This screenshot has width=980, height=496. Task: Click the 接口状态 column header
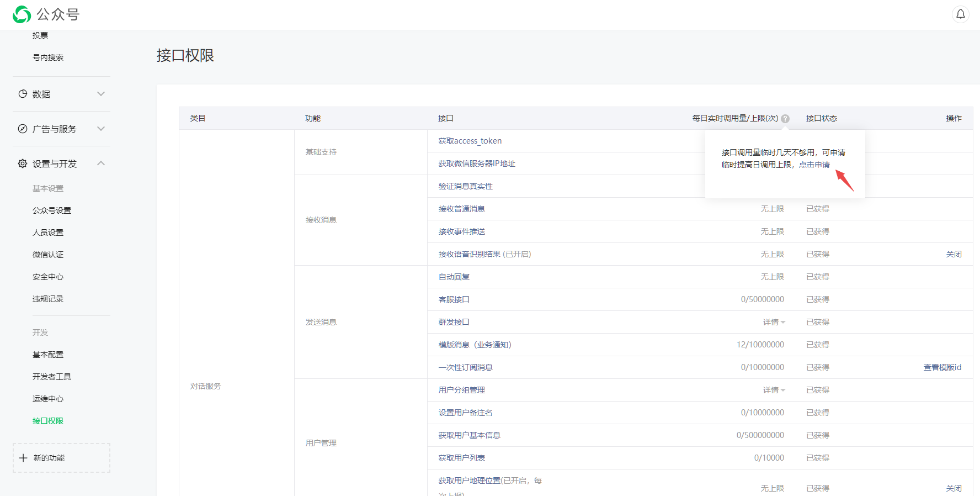822,118
